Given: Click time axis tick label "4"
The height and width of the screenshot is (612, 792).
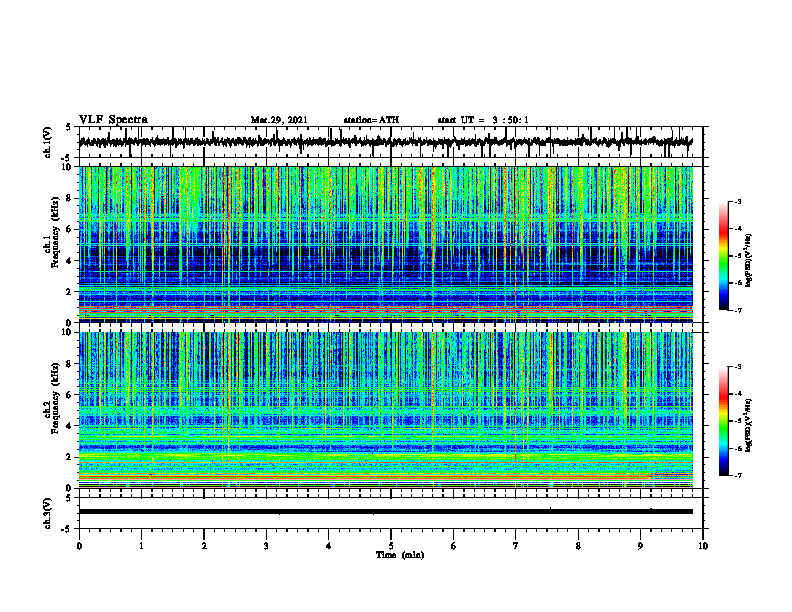Looking at the screenshot, I should (329, 546).
